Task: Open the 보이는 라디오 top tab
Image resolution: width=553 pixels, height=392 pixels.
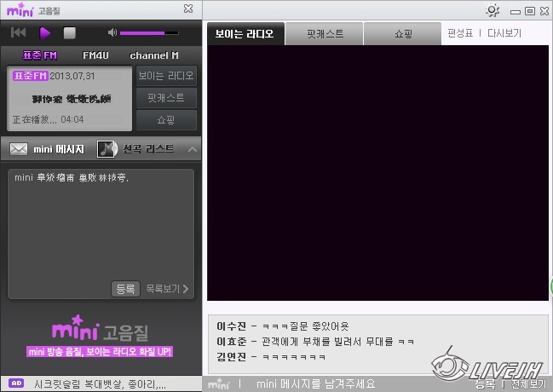Action: [x=245, y=34]
